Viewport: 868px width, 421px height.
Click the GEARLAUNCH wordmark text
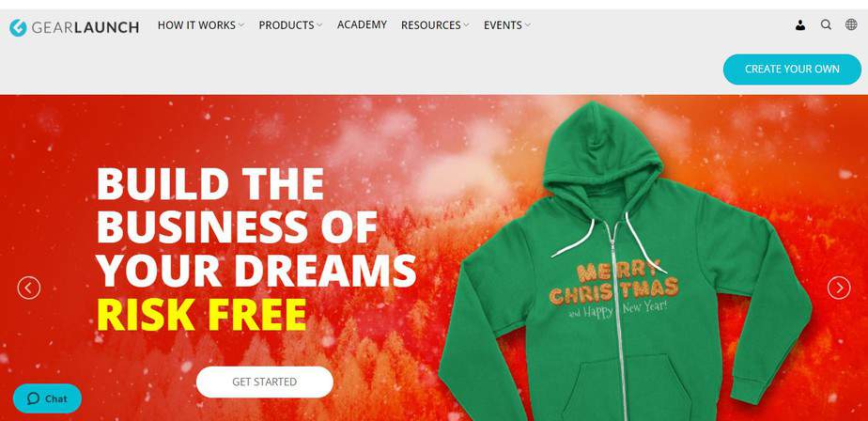85,27
